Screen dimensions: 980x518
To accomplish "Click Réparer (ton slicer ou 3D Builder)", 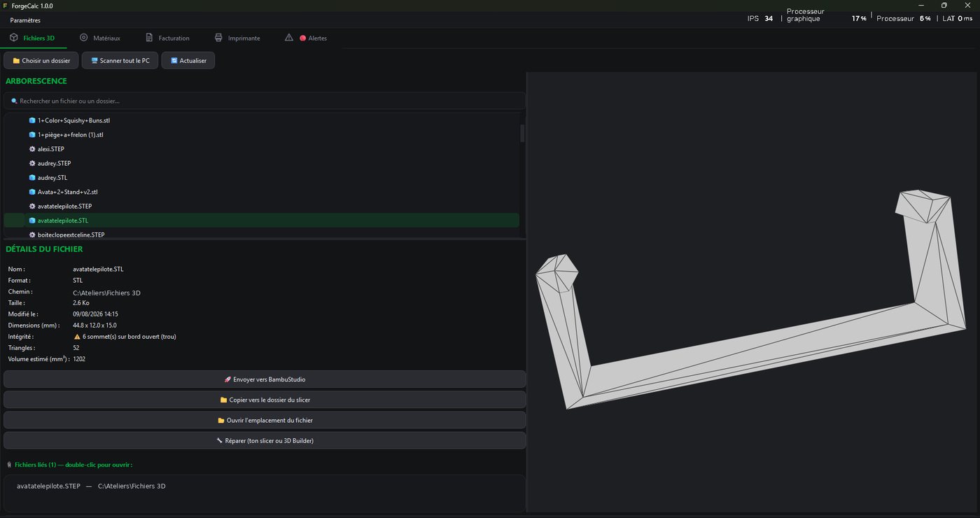I will [x=265, y=440].
